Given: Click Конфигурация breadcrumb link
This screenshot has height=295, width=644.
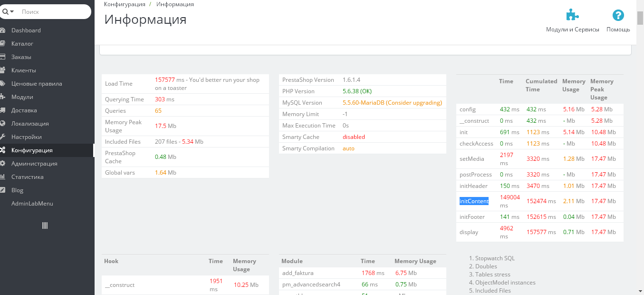Looking at the screenshot, I should [x=125, y=4].
